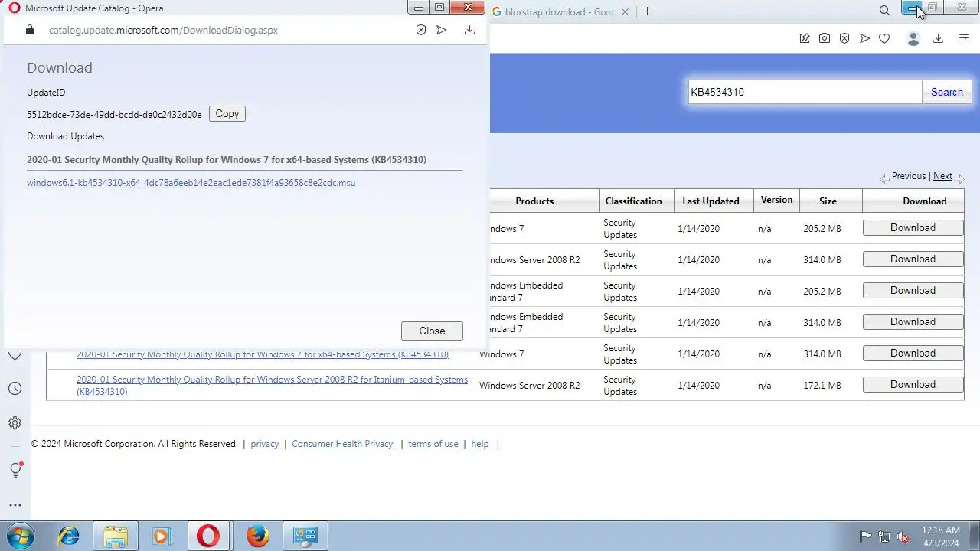
Task: Open History clock icon in Opera sidebar
Action: (15, 388)
